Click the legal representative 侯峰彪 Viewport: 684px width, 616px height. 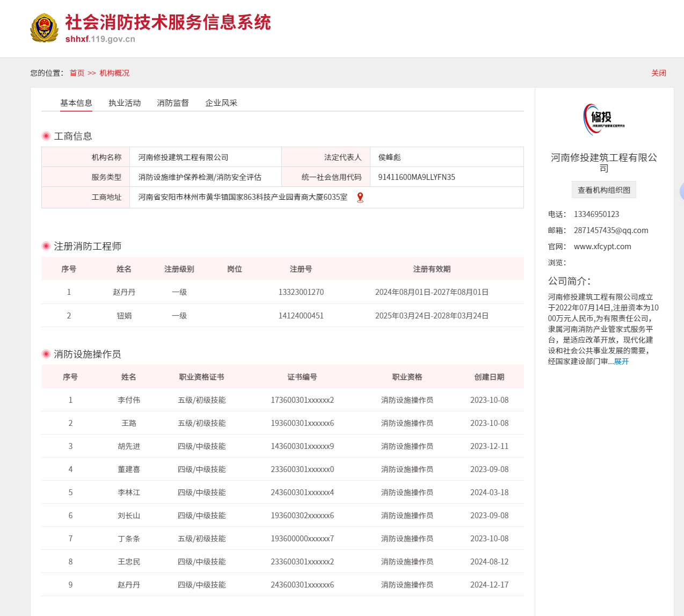pos(390,157)
